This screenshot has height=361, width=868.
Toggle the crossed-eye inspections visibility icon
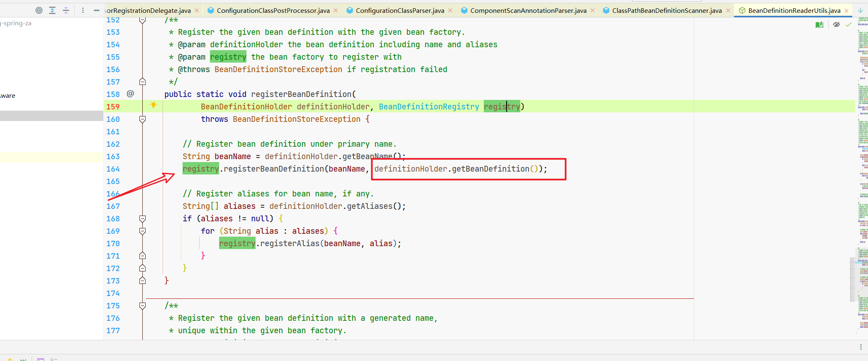[x=836, y=25]
